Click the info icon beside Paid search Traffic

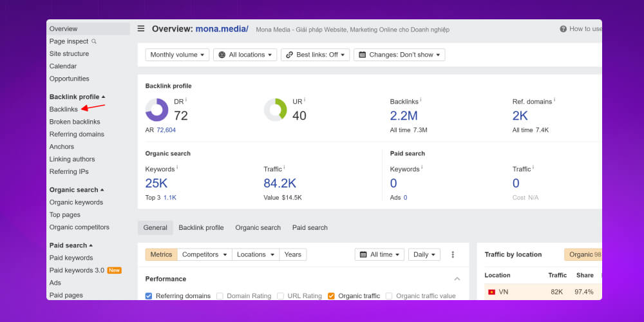533,167
